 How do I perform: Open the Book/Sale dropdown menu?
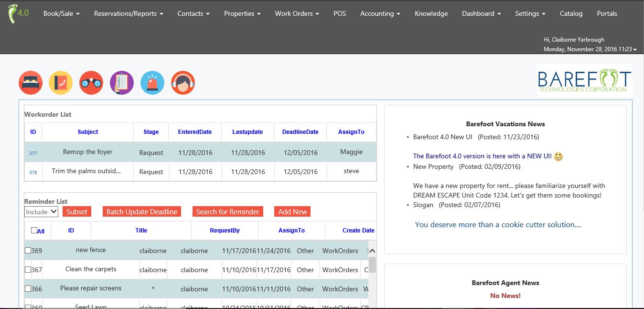[61, 13]
